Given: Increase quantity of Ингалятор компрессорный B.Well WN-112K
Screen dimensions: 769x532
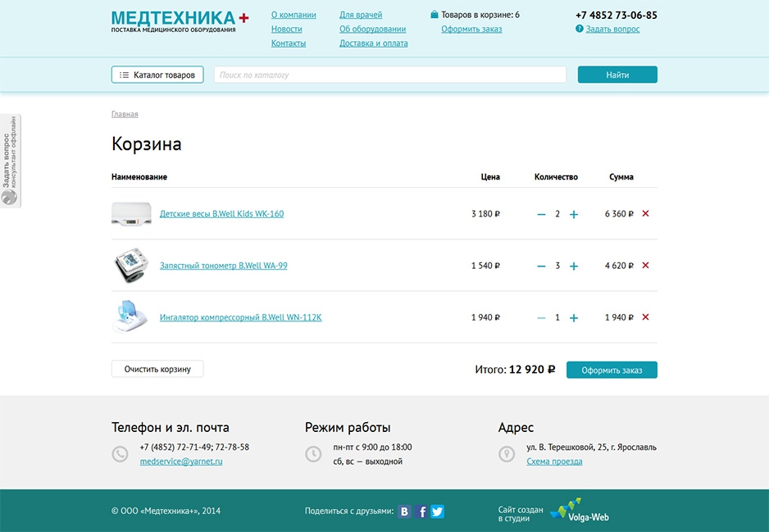Looking at the screenshot, I should (x=573, y=318).
